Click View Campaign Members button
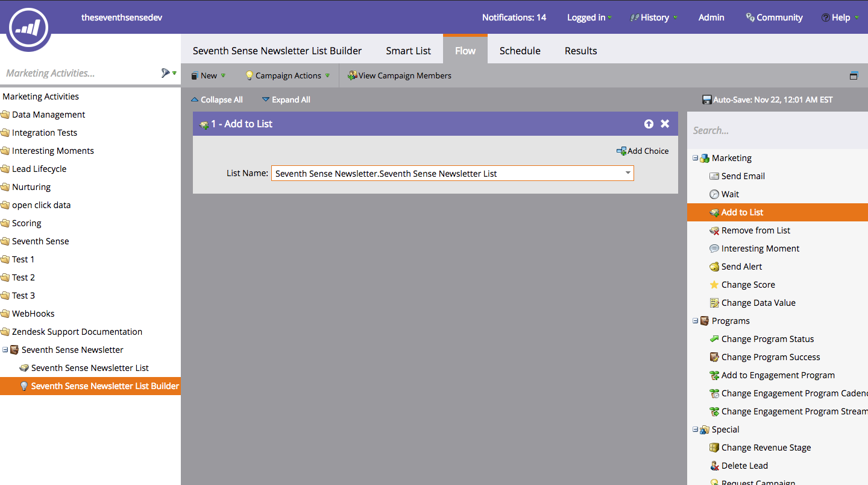The height and width of the screenshot is (485, 868). [400, 75]
